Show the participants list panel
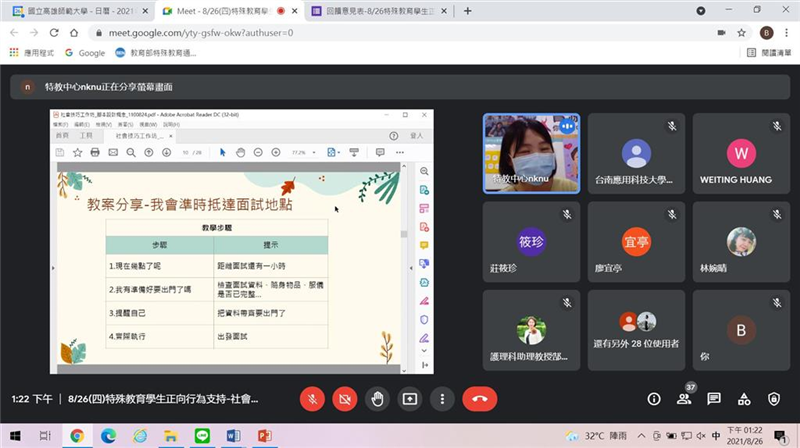Image resolution: width=800 pixels, height=448 pixels. click(684, 398)
